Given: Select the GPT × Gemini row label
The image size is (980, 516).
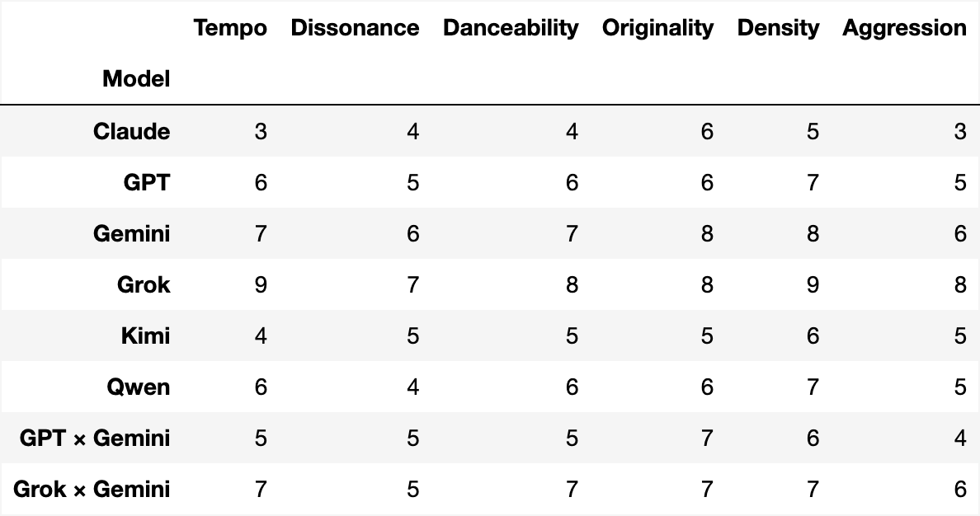Looking at the screenshot, I should pos(95,438).
